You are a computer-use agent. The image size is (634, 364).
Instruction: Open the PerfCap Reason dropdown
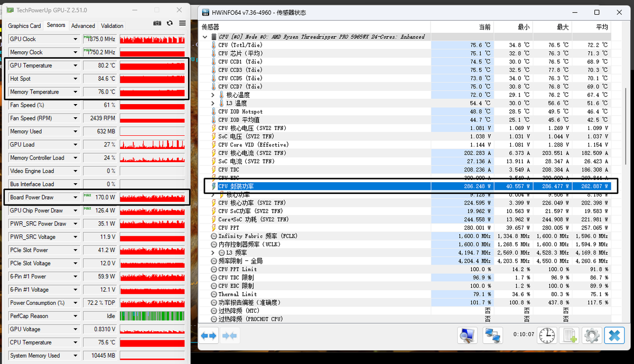pyautogui.click(x=76, y=316)
